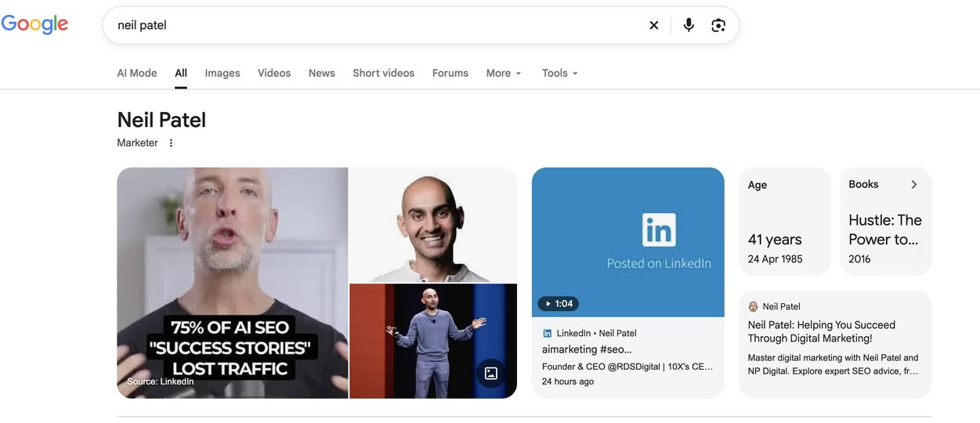Open the aimarketing #seo post link

click(587, 349)
